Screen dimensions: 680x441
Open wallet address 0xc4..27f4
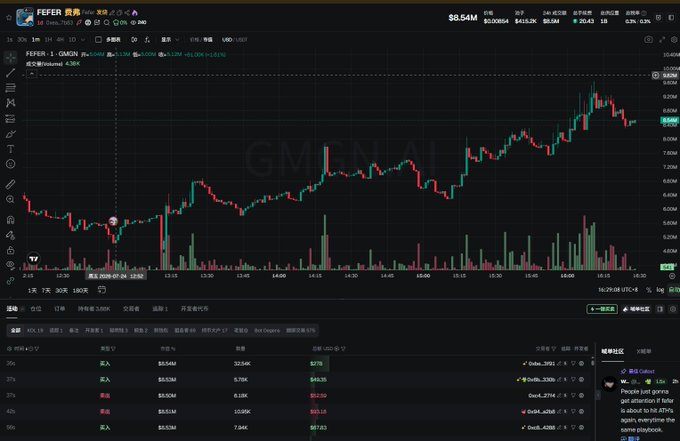point(541,395)
